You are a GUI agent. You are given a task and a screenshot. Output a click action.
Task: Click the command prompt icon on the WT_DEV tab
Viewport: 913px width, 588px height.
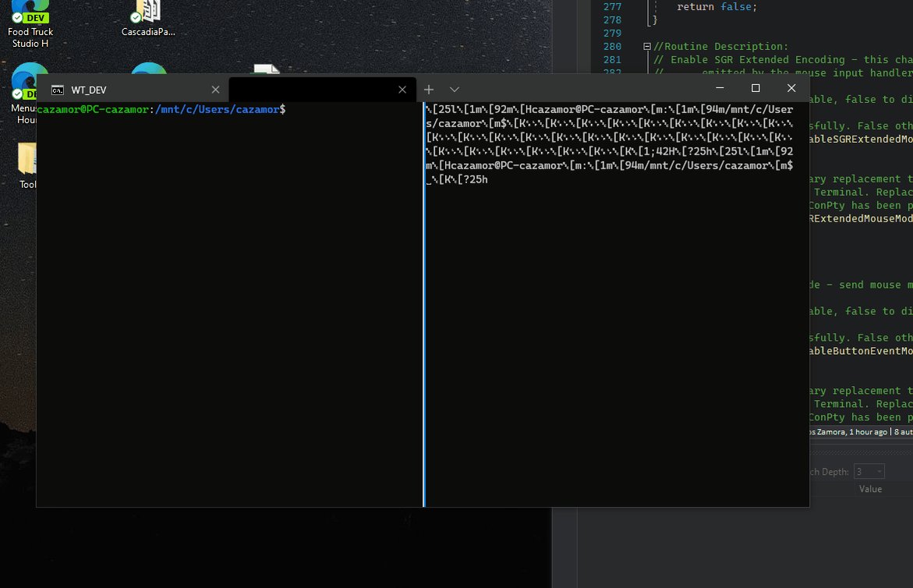[x=57, y=90]
